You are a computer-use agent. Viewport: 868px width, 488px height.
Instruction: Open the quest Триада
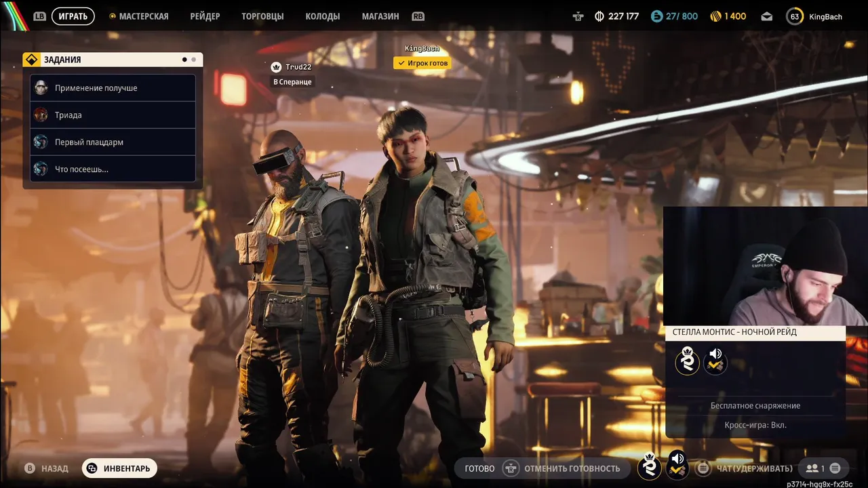coord(113,115)
